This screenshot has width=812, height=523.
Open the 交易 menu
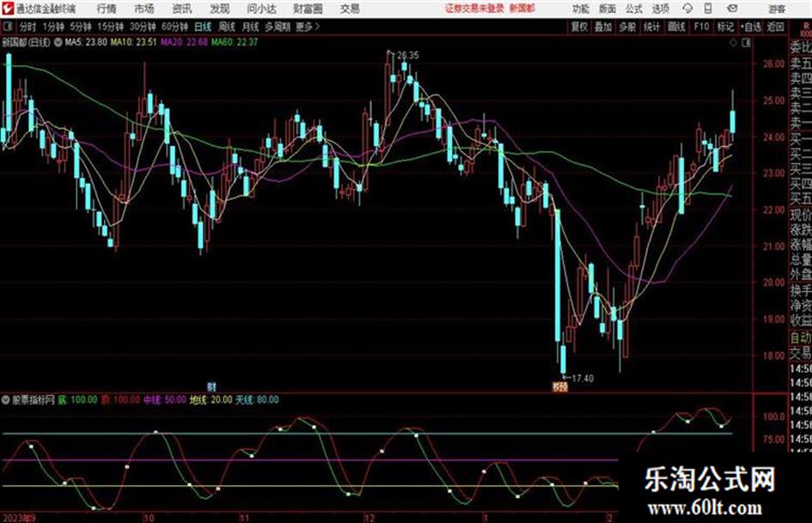tap(350, 9)
